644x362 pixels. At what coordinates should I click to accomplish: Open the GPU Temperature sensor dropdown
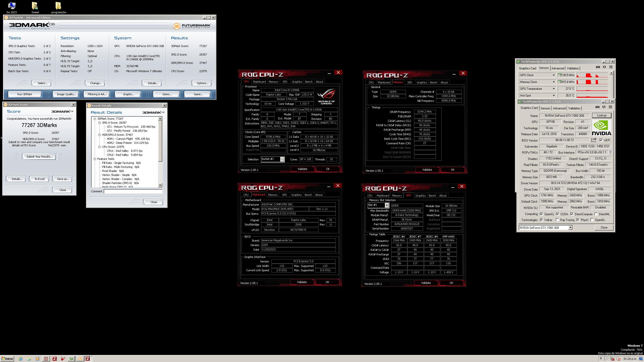(553, 89)
